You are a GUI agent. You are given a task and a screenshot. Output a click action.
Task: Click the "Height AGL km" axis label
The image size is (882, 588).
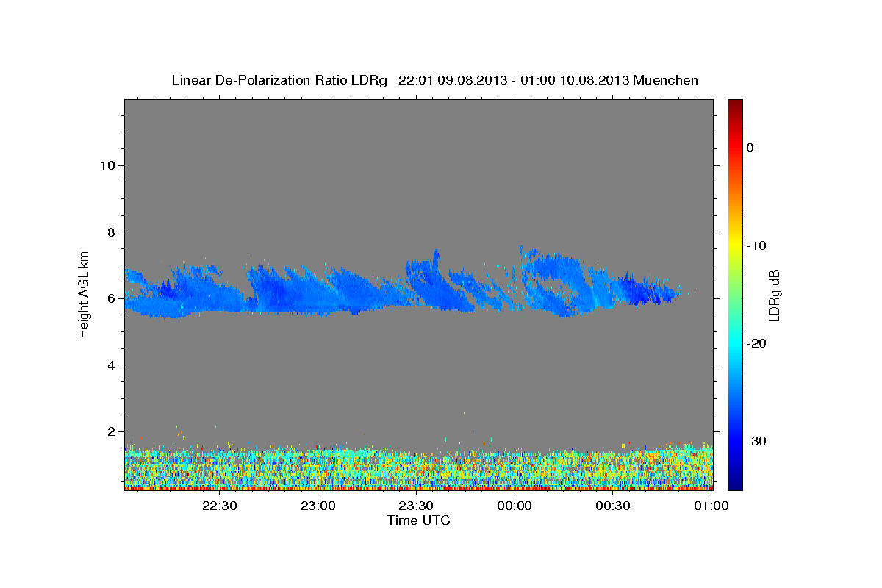[84, 295]
